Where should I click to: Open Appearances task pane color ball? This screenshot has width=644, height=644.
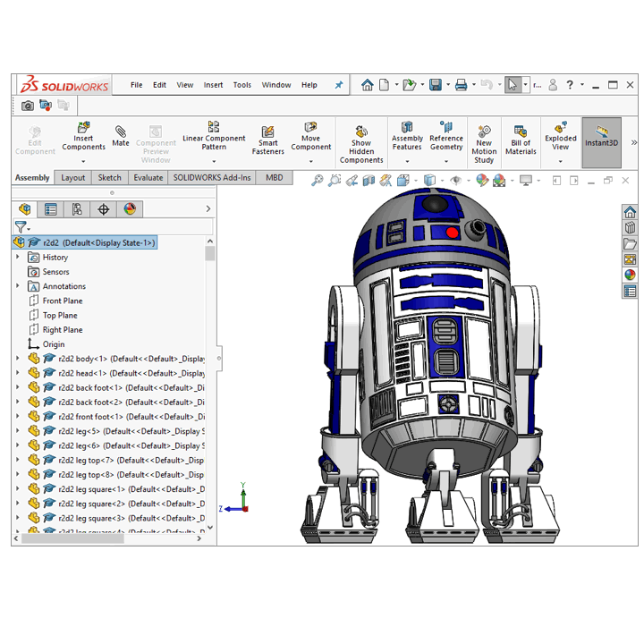point(630,275)
